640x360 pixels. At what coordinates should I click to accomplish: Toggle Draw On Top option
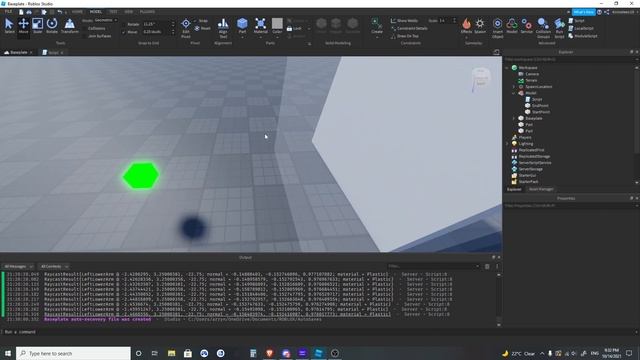[x=404, y=36]
